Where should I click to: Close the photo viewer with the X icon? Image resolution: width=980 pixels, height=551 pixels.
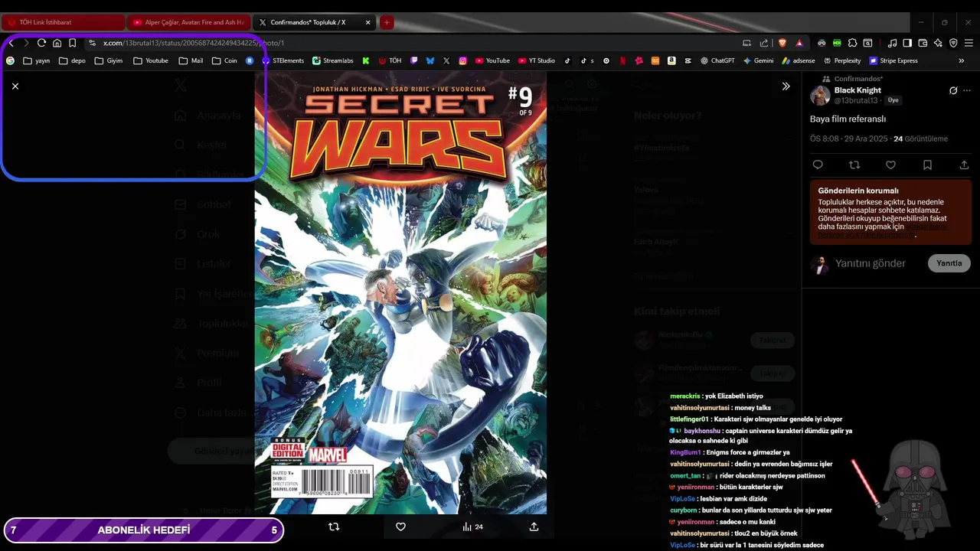pos(15,86)
